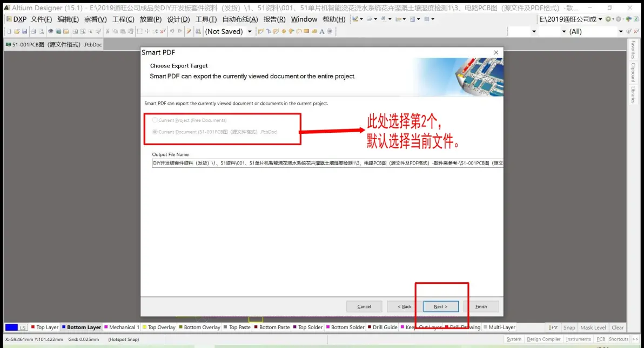The height and width of the screenshot is (348, 644).
Task: Click the Select rectangle area icon
Action: [x=139, y=31]
